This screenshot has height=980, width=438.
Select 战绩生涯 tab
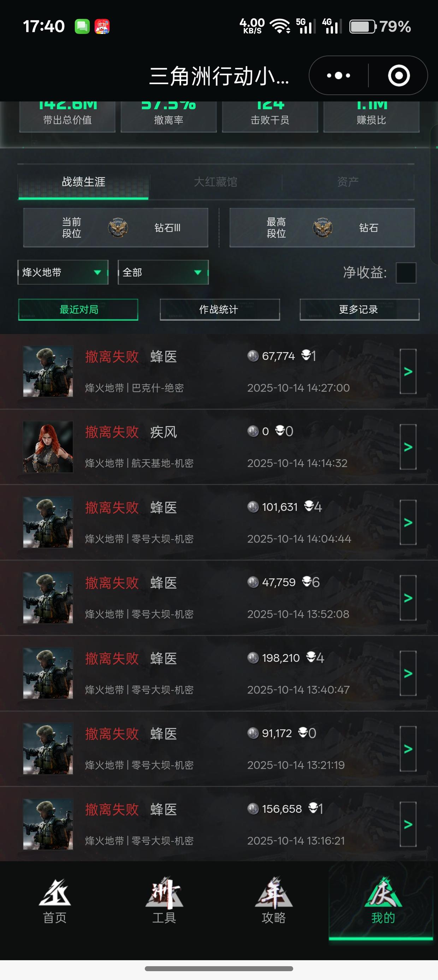[x=83, y=182]
